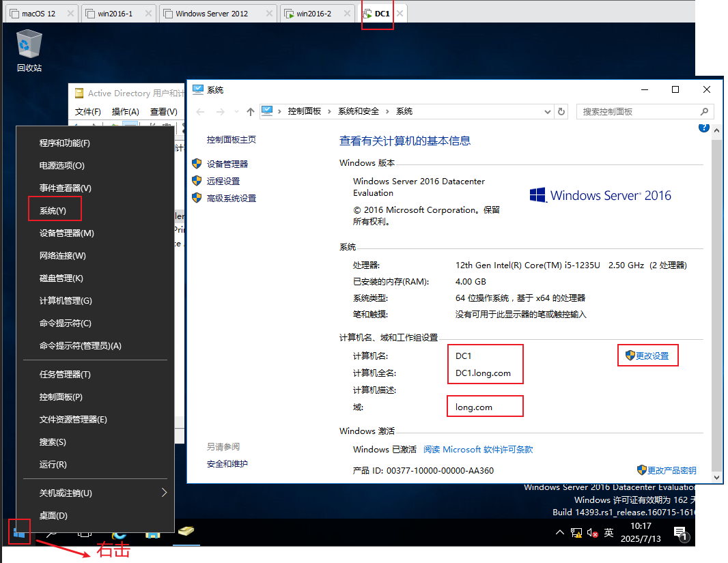This screenshot has height=563, width=728.
Task: Click the forward arrow in System window
Action: pyautogui.click(x=220, y=112)
